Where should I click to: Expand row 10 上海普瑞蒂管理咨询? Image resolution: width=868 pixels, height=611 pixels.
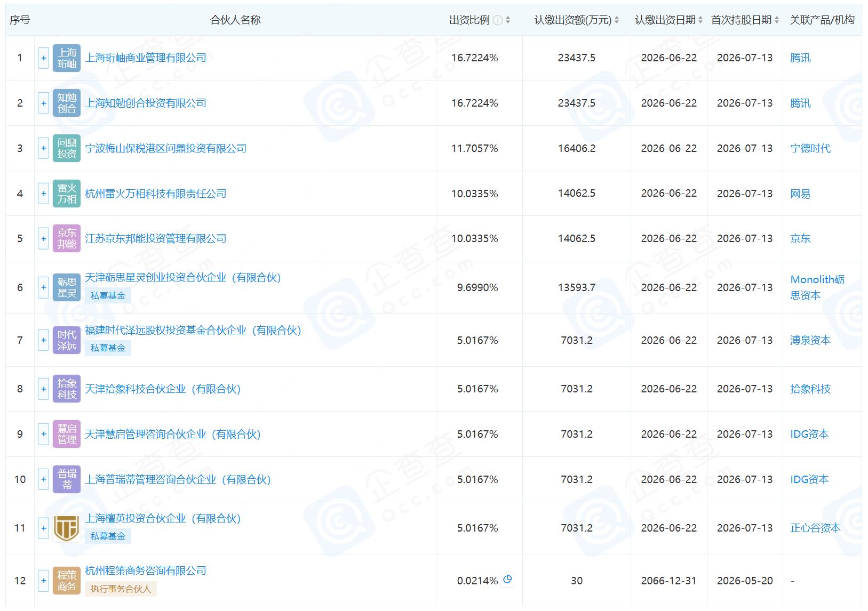point(44,479)
